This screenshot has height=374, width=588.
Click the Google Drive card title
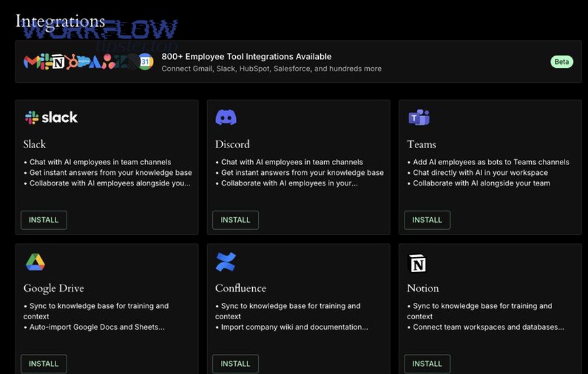(54, 288)
